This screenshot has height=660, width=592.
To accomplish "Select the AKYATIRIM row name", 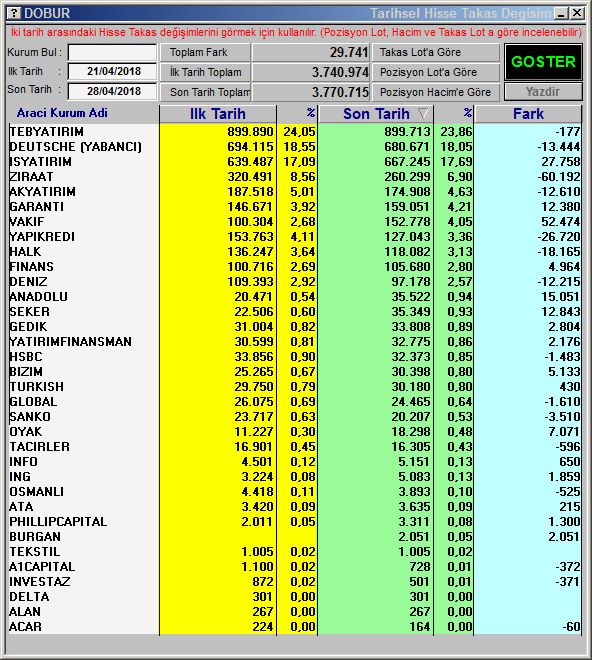I will [x=43, y=192].
